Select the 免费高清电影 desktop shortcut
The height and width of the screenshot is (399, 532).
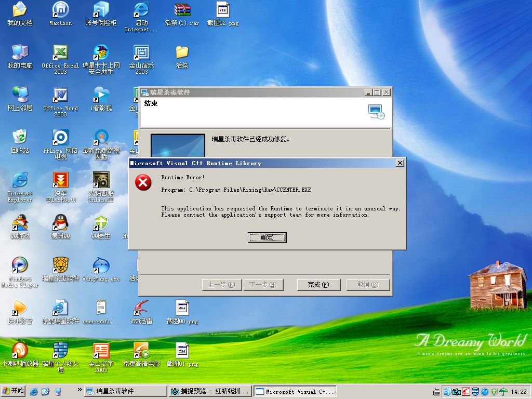(x=141, y=354)
